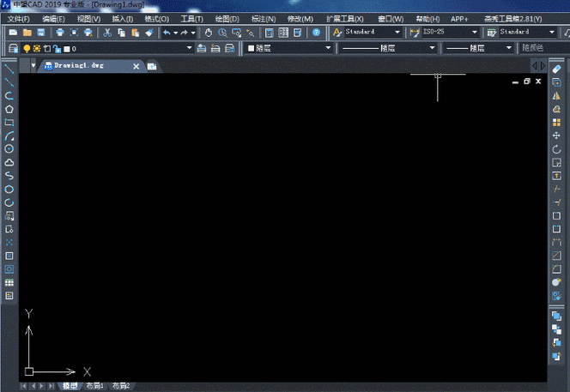Viewport: 570px width, 392px height.
Task: Expand the drawing tabs list arrow
Action: point(33,65)
